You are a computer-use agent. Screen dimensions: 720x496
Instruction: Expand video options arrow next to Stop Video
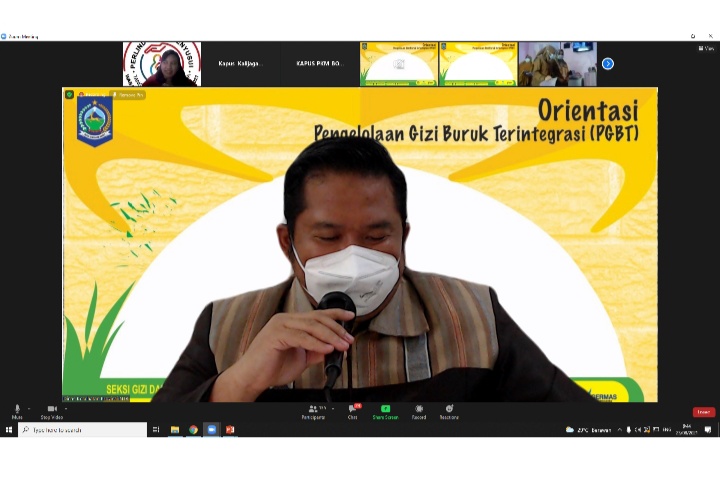coord(66,408)
